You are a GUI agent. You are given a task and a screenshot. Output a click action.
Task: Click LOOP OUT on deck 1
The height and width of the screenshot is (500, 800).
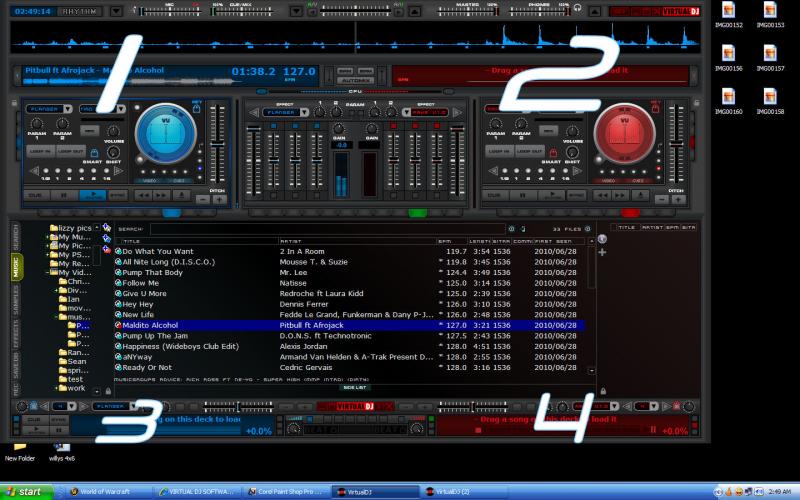click(x=70, y=152)
